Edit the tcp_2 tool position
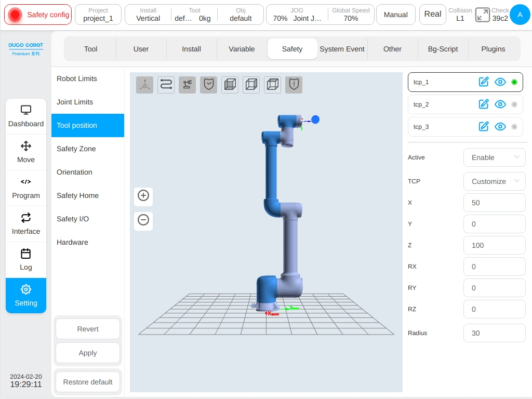This screenshot has height=399, width=532. pos(484,104)
